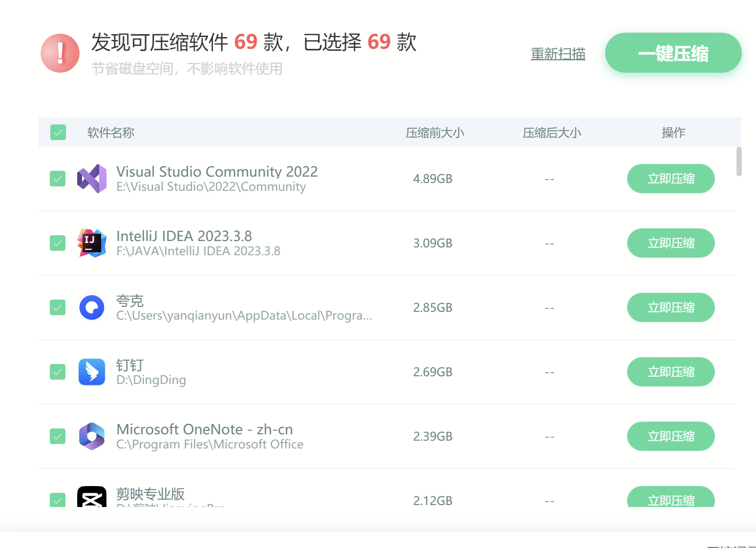The height and width of the screenshot is (548, 756).
Task: Click the 重新扫描 link
Action: click(558, 54)
